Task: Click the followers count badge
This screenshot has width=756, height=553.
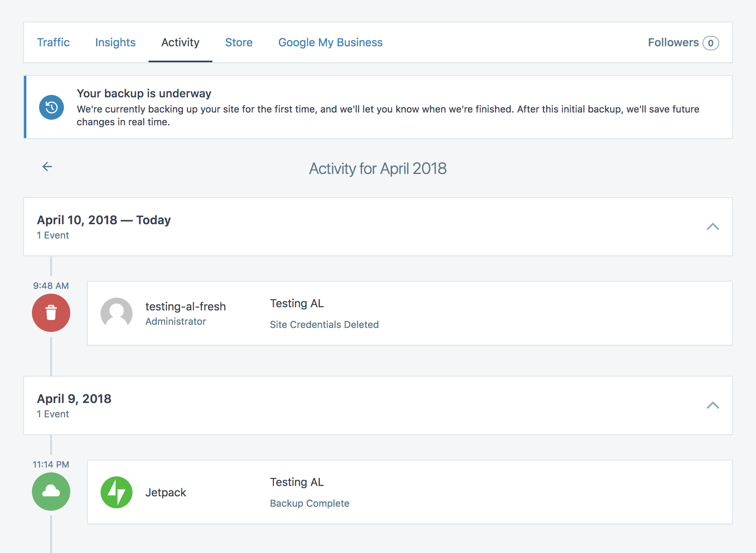Action: point(710,43)
